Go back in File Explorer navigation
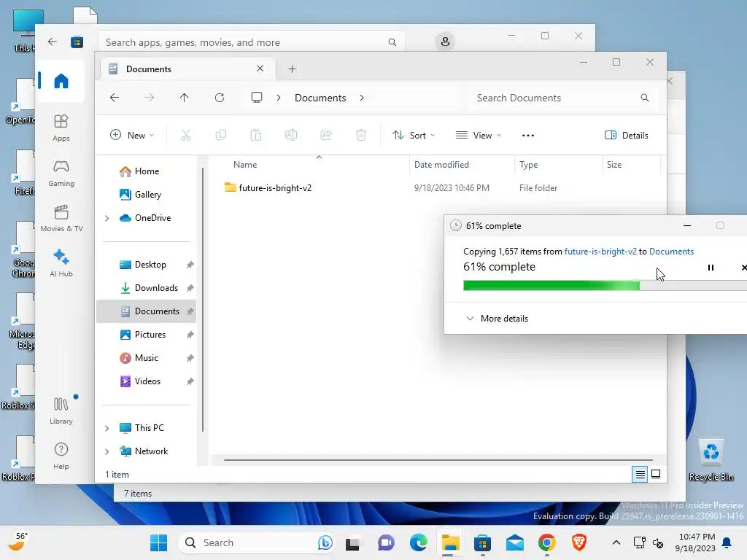The image size is (747, 560). pyautogui.click(x=115, y=98)
